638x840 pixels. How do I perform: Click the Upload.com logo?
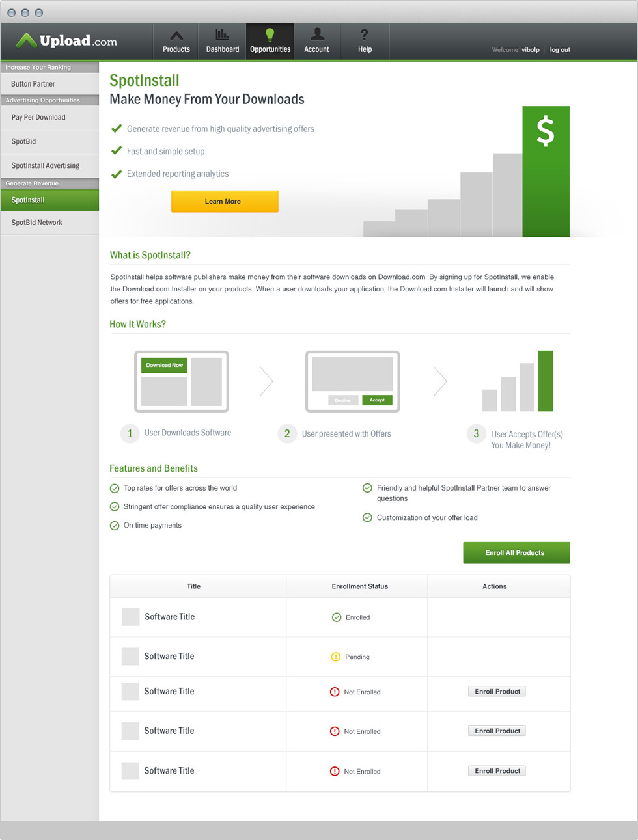(67, 41)
